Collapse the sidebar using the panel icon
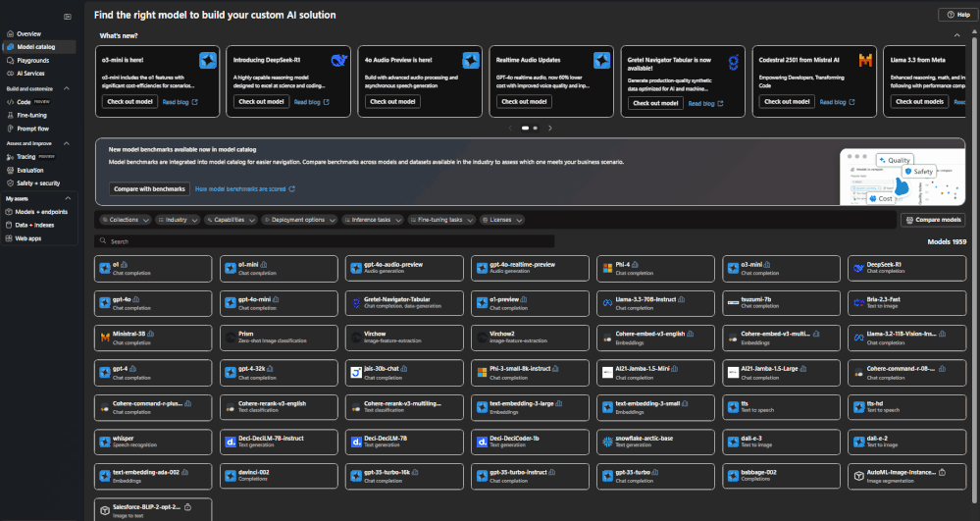Viewport: 980px width, 521px height. click(x=68, y=17)
